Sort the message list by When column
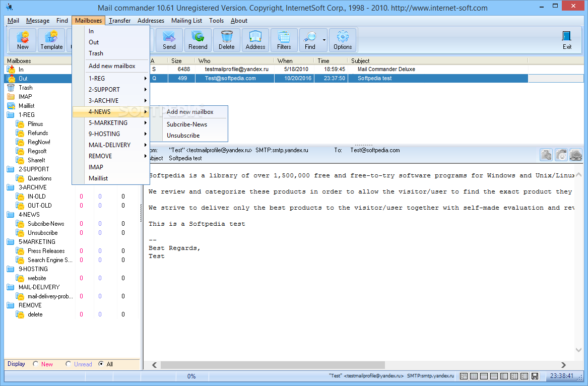 click(294, 61)
